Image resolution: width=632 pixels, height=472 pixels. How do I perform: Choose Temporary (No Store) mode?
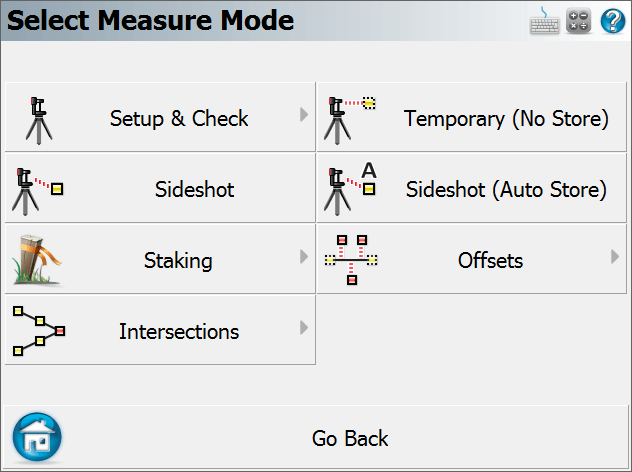[x=471, y=117]
